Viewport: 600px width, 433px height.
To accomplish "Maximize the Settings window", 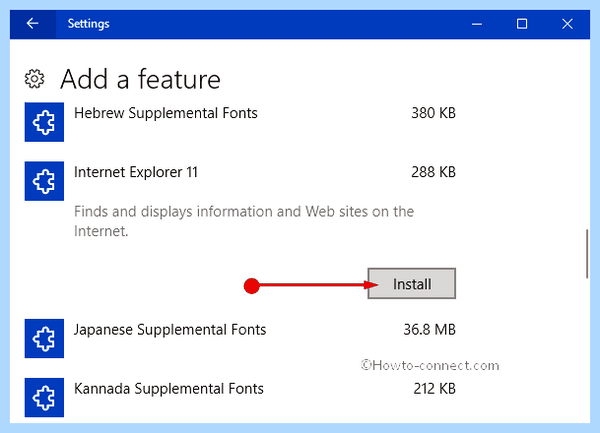I will point(522,24).
